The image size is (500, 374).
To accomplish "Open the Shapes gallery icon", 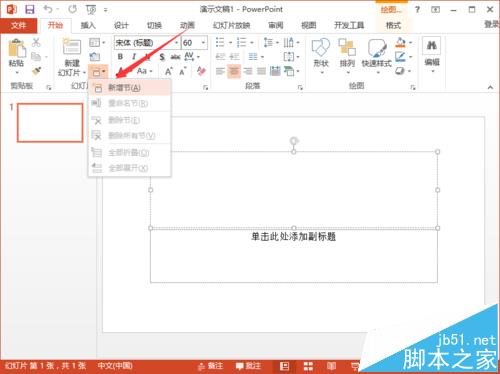I will [321, 47].
